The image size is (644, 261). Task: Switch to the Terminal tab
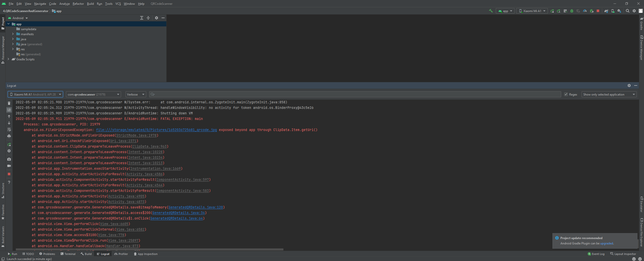tap(68, 254)
